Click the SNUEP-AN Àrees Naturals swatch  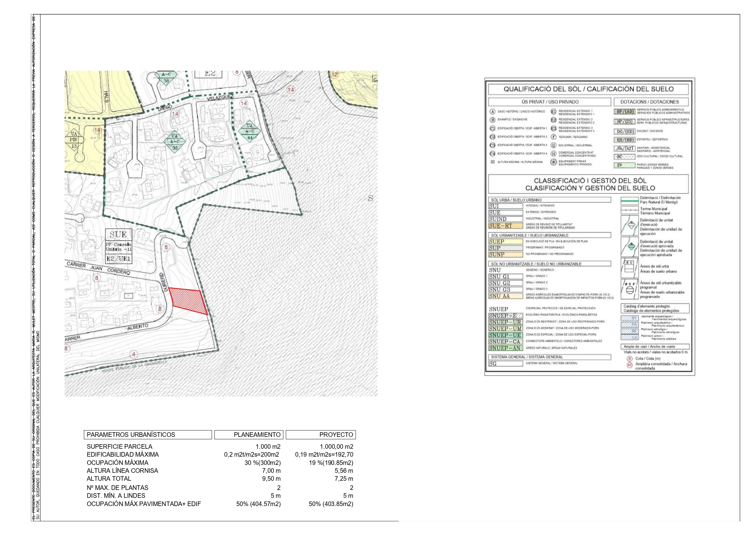click(x=506, y=348)
